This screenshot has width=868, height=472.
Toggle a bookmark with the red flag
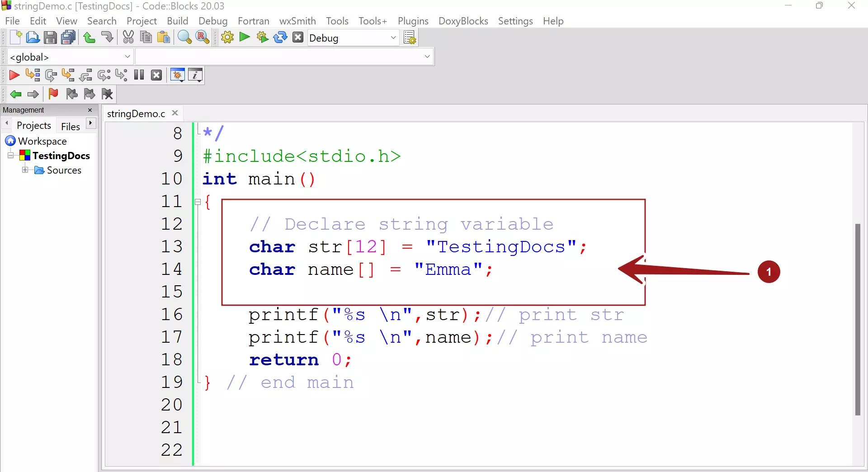click(x=53, y=94)
